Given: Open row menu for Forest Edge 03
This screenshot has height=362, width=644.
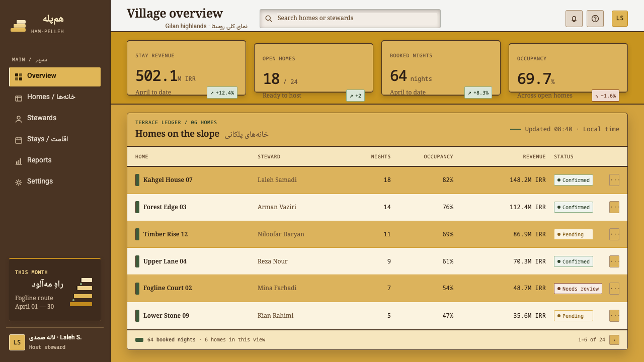Looking at the screenshot, I should (x=614, y=207).
